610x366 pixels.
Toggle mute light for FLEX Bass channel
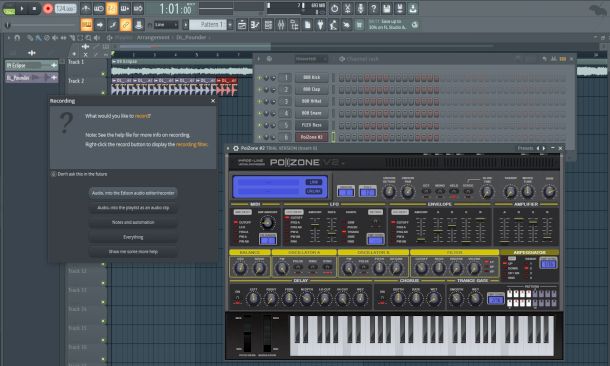click(x=259, y=125)
